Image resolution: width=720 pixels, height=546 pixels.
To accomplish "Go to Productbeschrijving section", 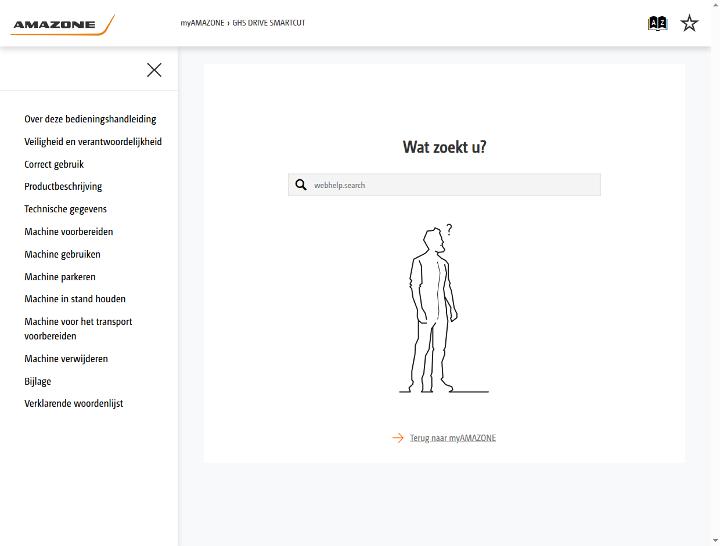I will pos(63,186).
